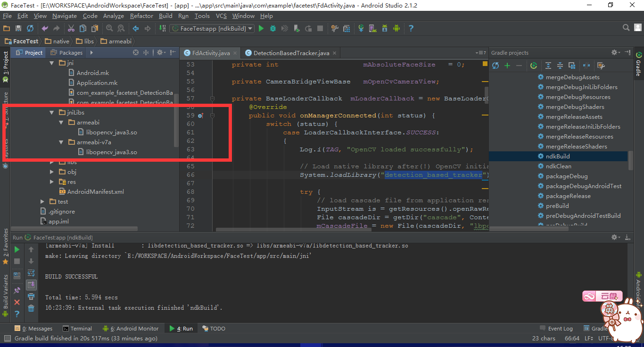This screenshot has width=644, height=347.
Task: Collapse the armeabi-v7a folder
Action: click(61, 142)
